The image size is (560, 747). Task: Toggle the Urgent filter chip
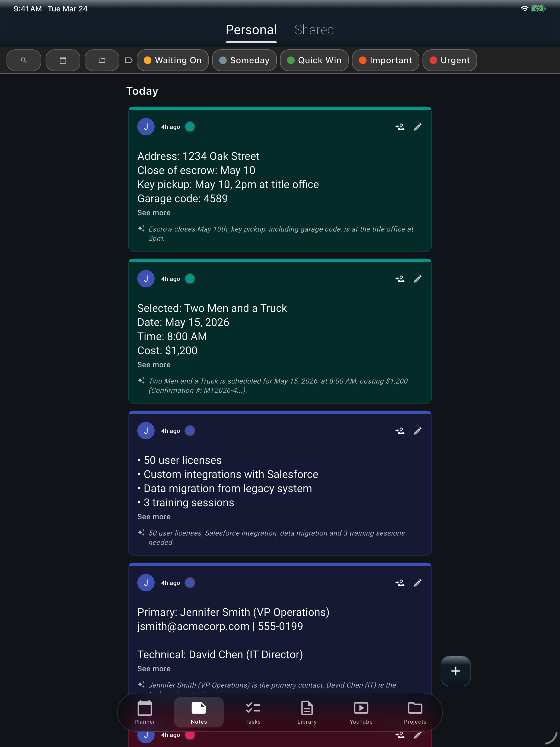[449, 60]
